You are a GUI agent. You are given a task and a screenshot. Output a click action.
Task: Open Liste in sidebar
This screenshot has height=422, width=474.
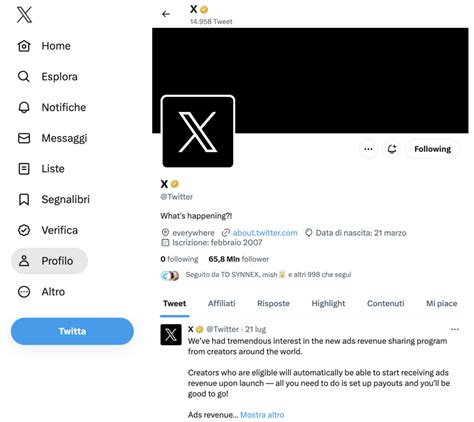tap(41, 169)
